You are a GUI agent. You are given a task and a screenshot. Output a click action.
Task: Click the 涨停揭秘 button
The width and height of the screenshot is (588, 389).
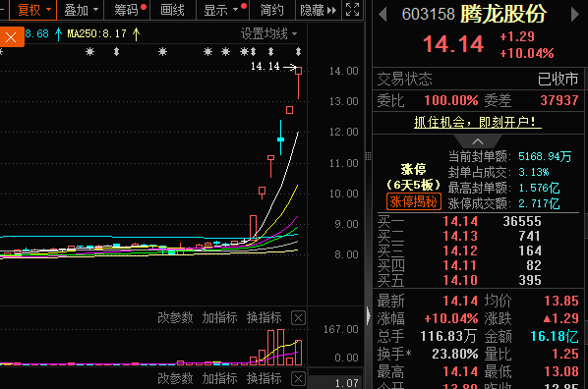tap(414, 201)
